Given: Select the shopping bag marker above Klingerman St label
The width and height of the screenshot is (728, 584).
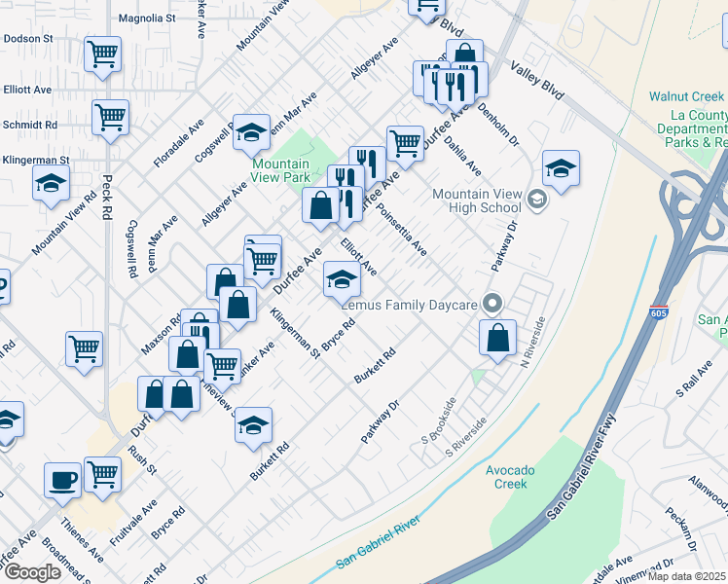Looking at the screenshot, I should (237, 306).
